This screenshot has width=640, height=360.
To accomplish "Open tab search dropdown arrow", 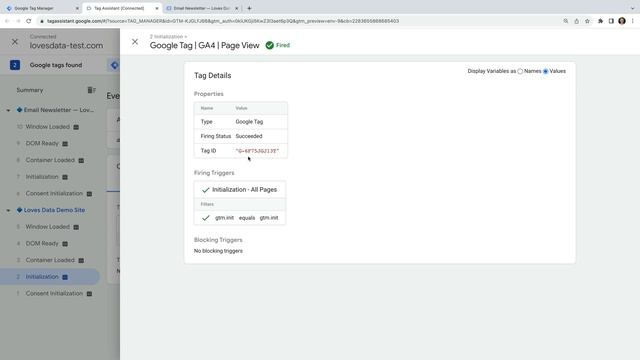I will click(x=632, y=8).
